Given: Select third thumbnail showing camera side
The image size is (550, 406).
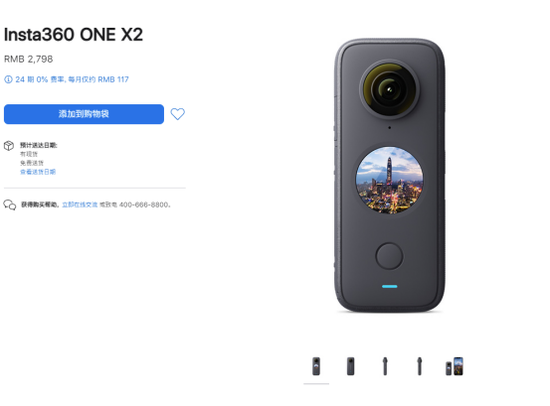Looking at the screenshot, I should [x=385, y=366].
